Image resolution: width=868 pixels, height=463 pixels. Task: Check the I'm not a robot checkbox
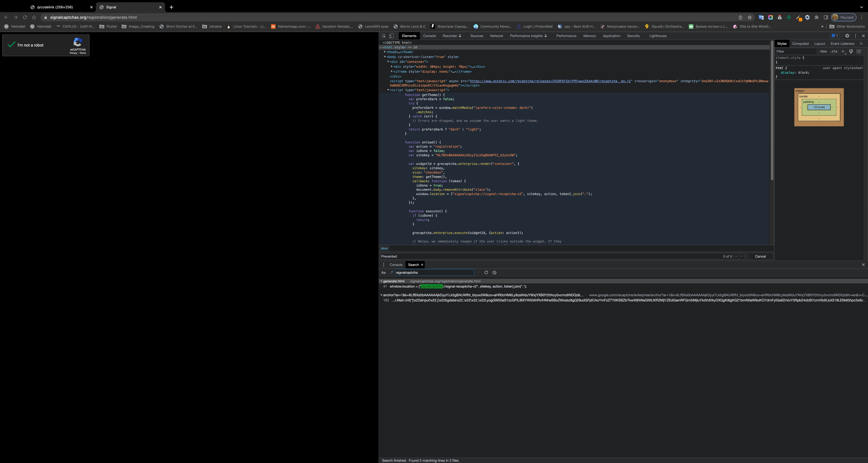pyautogui.click(x=11, y=45)
